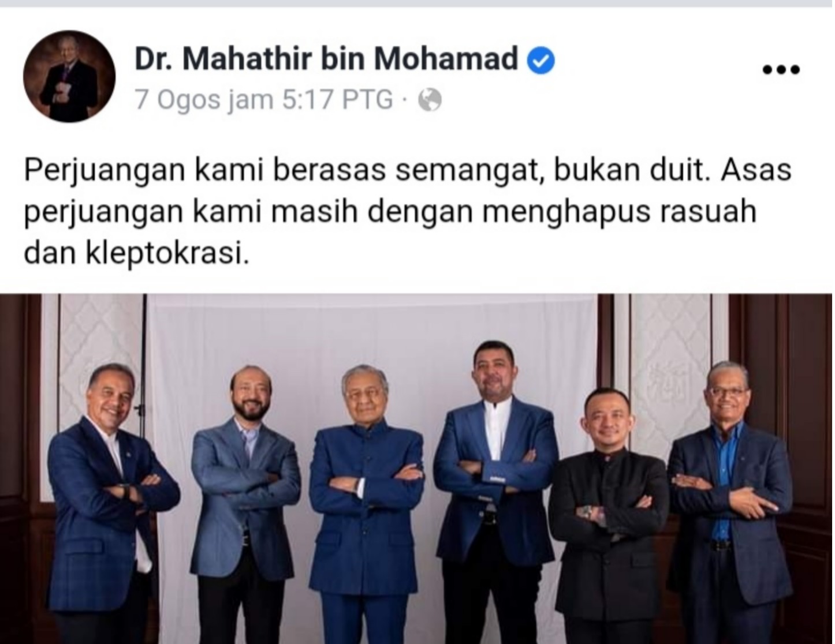Open the post timestamp 7 Ogos jam 5:17 PTG
Viewport: 835px width, 644px height.
point(264,100)
